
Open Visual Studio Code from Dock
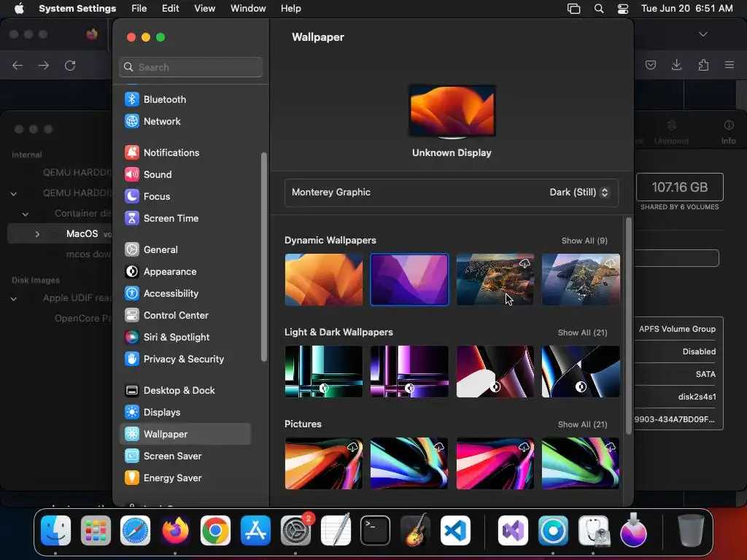tap(455, 531)
